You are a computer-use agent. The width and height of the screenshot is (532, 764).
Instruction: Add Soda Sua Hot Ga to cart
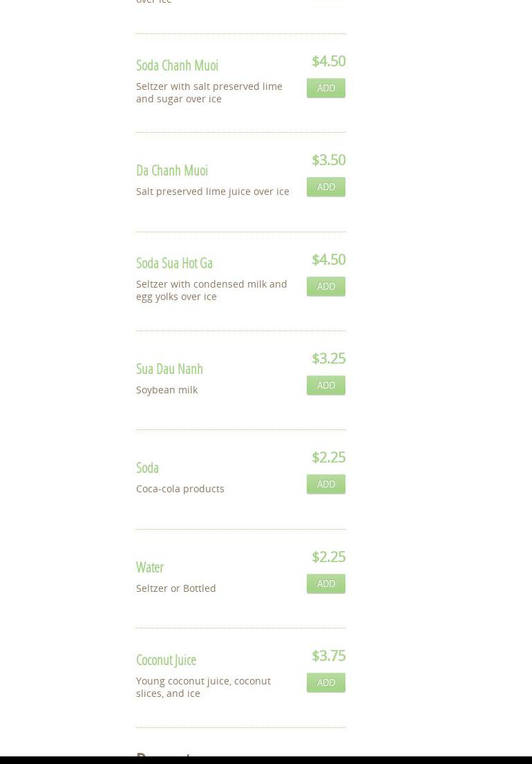point(325,286)
